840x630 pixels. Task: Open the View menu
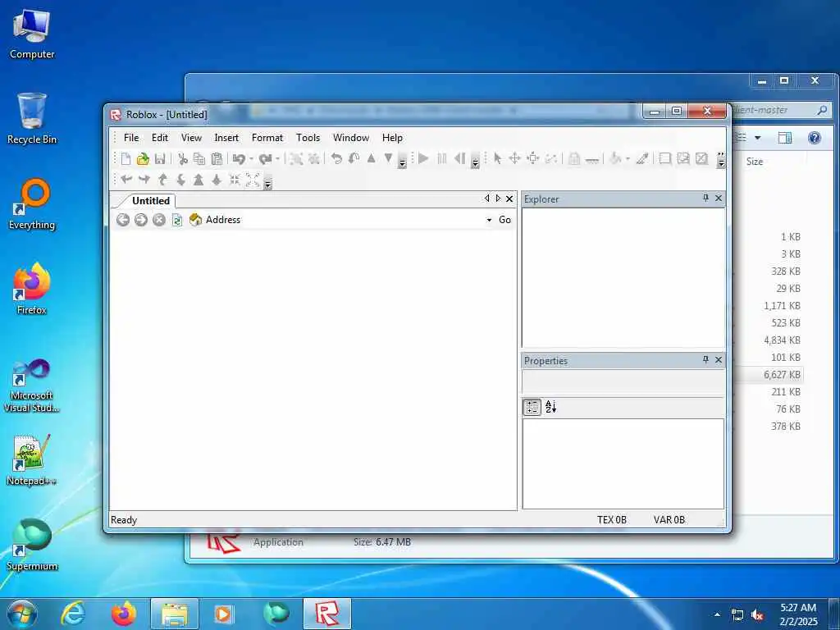click(x=191, y=138)
